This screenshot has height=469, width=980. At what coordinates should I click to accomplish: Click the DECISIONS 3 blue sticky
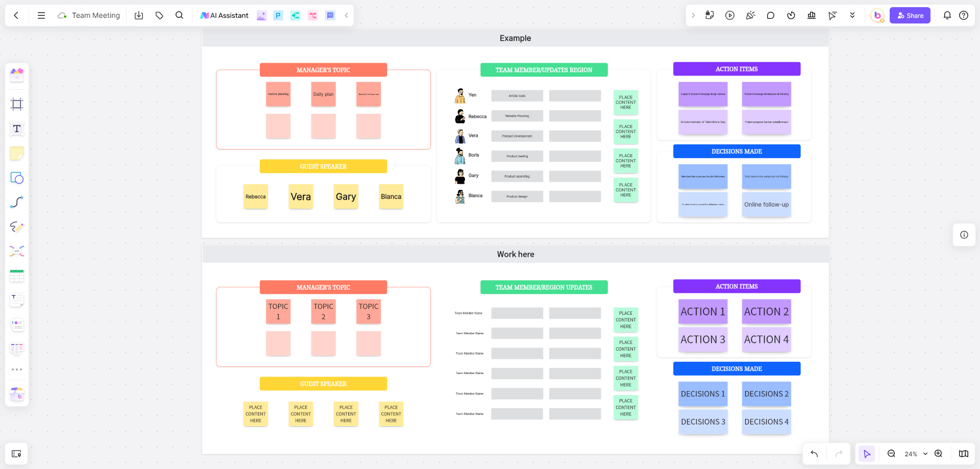tap(703, 422)
